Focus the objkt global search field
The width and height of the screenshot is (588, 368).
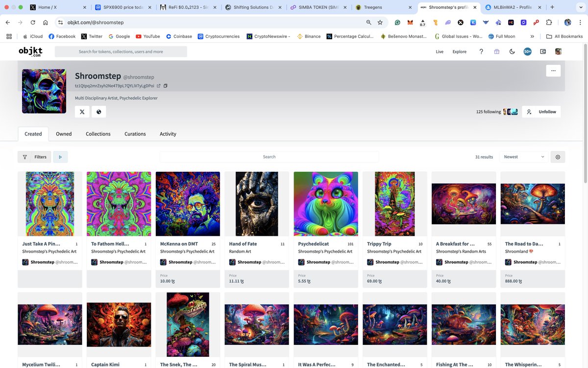[121, 52]
